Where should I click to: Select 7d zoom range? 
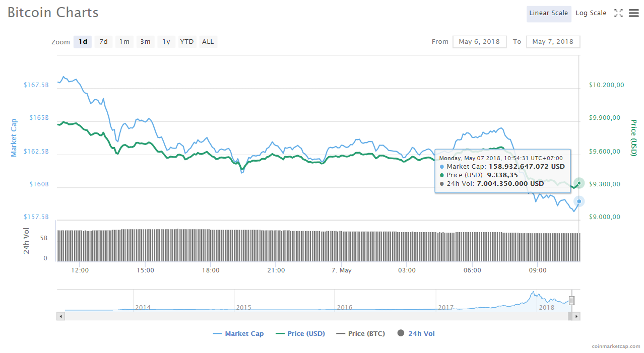[x=103, y=42]
